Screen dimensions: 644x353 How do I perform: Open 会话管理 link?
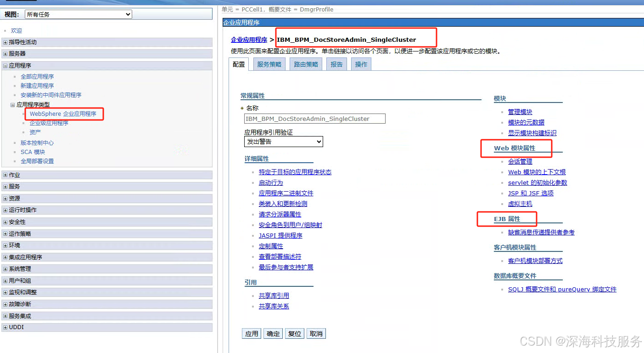coord(520,162)
